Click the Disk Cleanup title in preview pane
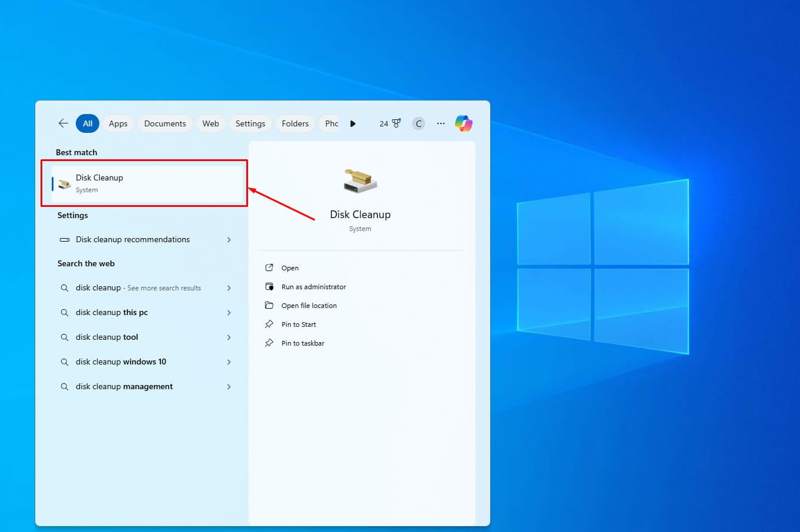Screen dimensions: 800x532 360,215
